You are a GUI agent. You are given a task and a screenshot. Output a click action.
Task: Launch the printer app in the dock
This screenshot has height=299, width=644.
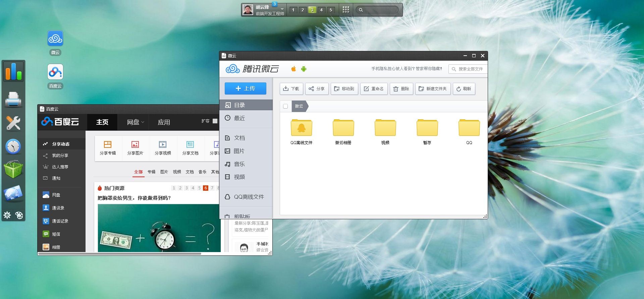13,99
